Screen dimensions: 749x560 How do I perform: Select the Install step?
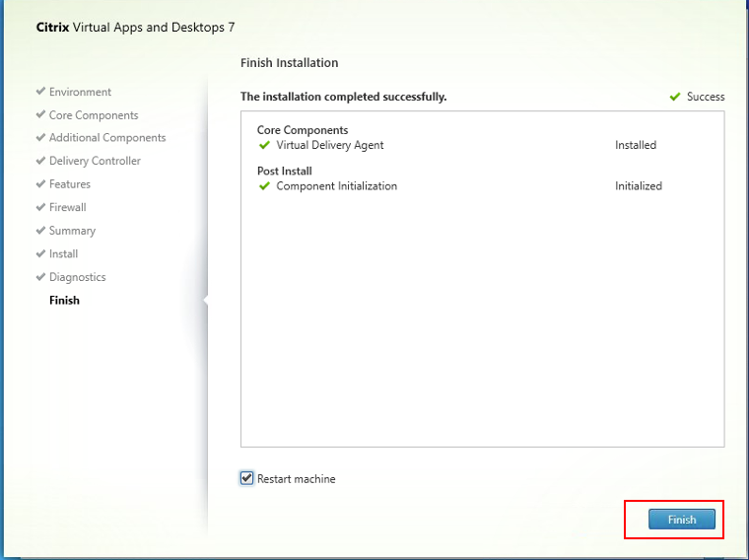click(63, 253)
